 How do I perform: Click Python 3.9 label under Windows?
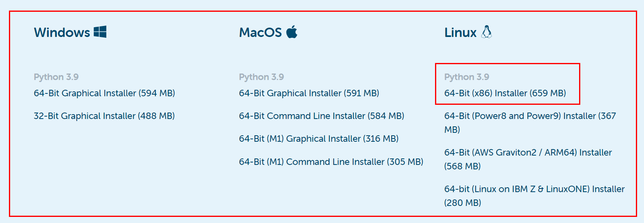click(56, 77)
